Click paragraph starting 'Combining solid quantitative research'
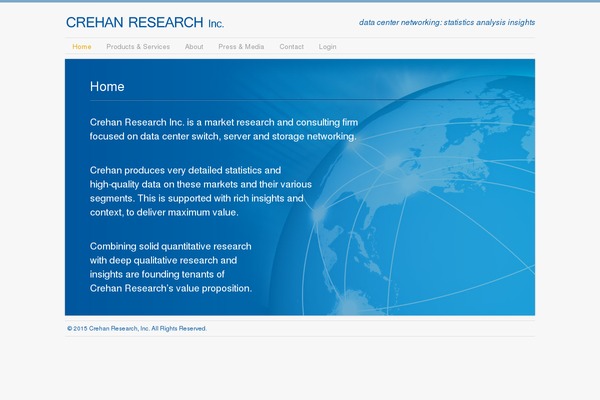600x400 pixels. tap(171, 267)
